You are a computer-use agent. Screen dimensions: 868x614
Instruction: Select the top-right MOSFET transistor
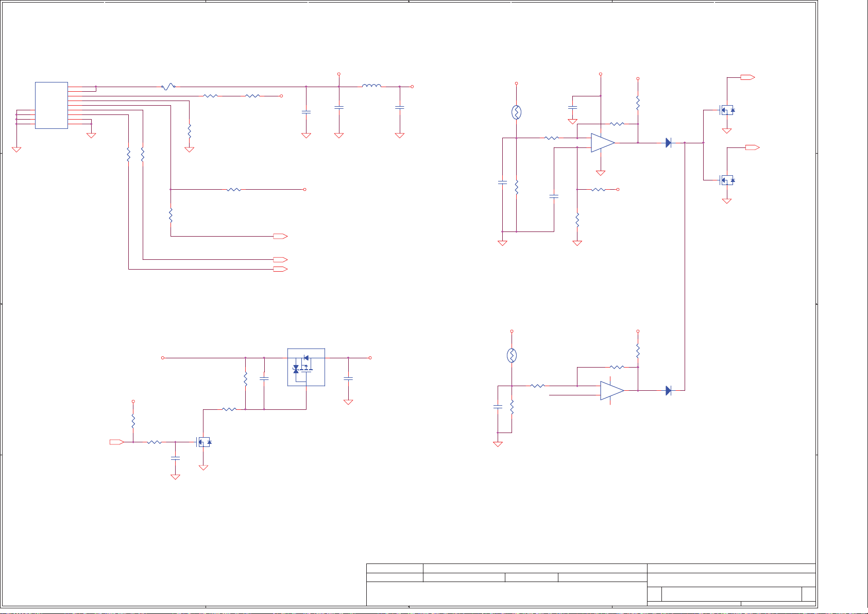726,110
